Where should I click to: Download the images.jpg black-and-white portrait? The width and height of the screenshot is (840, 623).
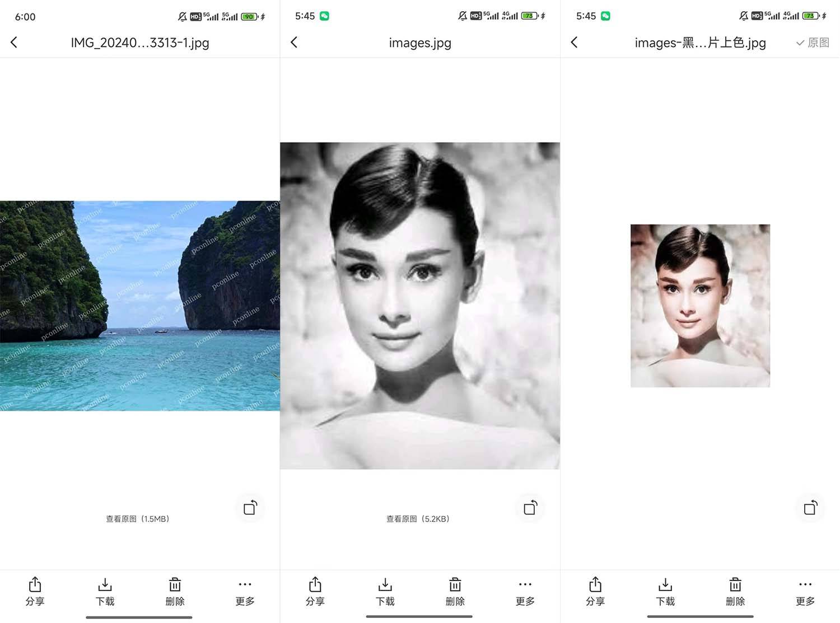(385, 591)
